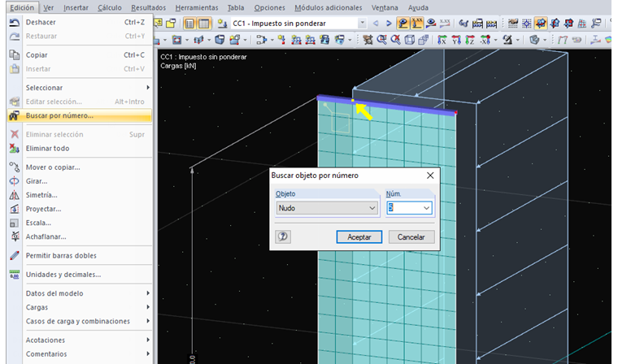This screenshot has height=364, width=618.
Task: Open the Ayuda menu
Action: tap(418, 7)
